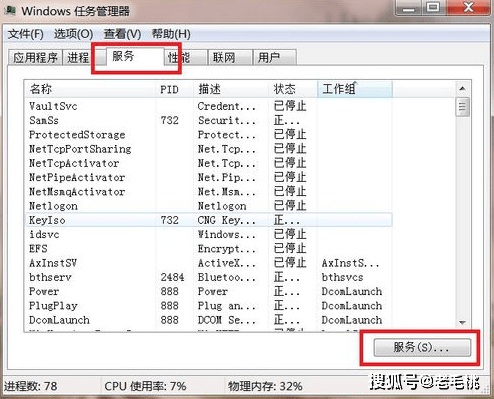
Task: Sort by the 工作组 column header
Action: pos(355,89)
